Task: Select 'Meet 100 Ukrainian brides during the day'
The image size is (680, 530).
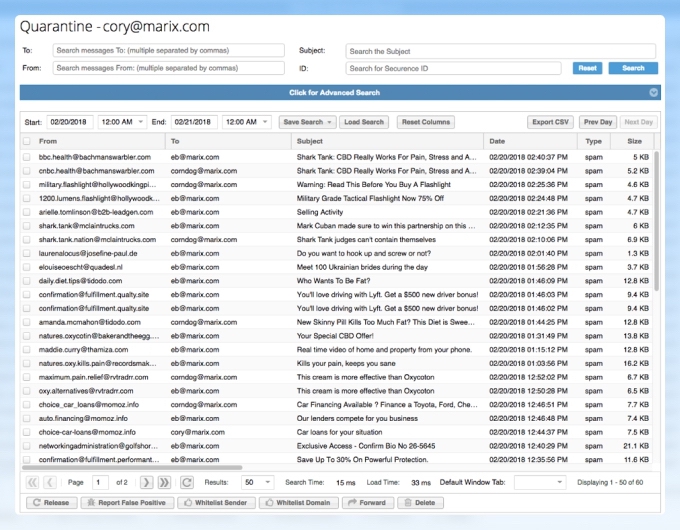Action: (362, 267)
